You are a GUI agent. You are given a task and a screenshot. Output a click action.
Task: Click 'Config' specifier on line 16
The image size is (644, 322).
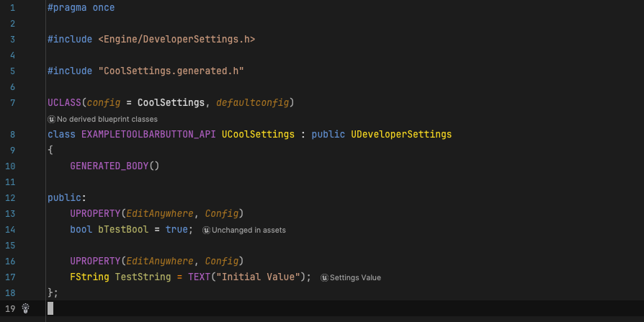[222, 261]
